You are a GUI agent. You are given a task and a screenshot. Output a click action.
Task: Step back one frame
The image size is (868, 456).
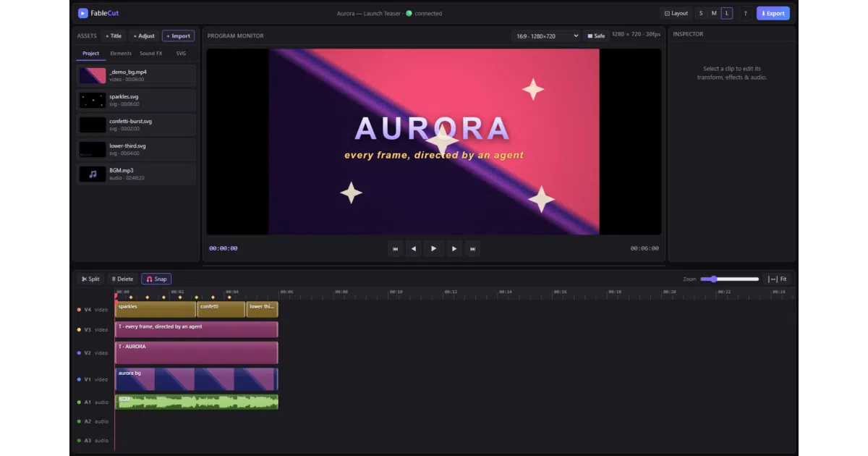413,248
